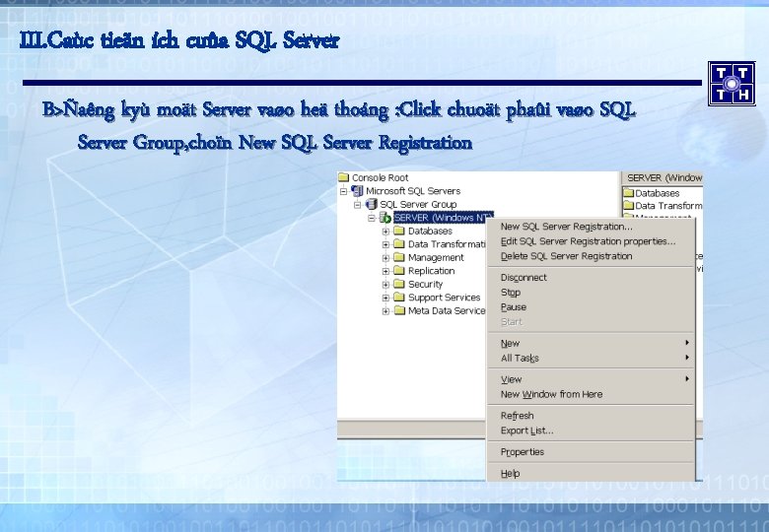Viewport: 769px width, 532px height.
Task: Select the Databases label in tree
Action: [430, 231]
